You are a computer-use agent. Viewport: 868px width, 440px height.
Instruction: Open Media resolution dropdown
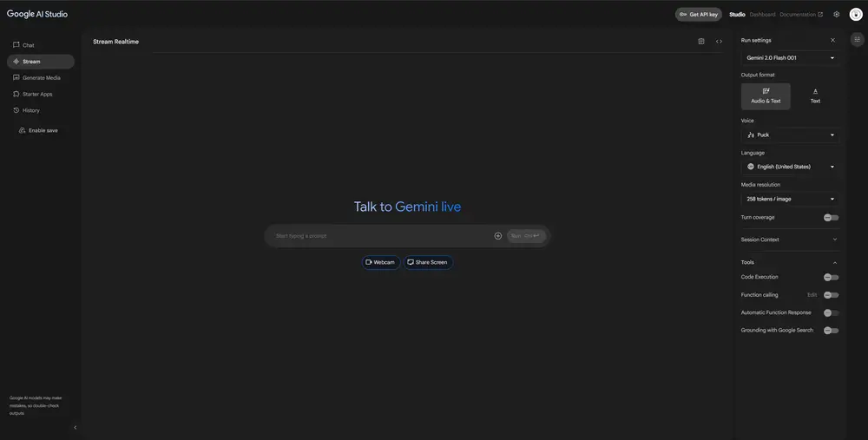click(790, 199)
